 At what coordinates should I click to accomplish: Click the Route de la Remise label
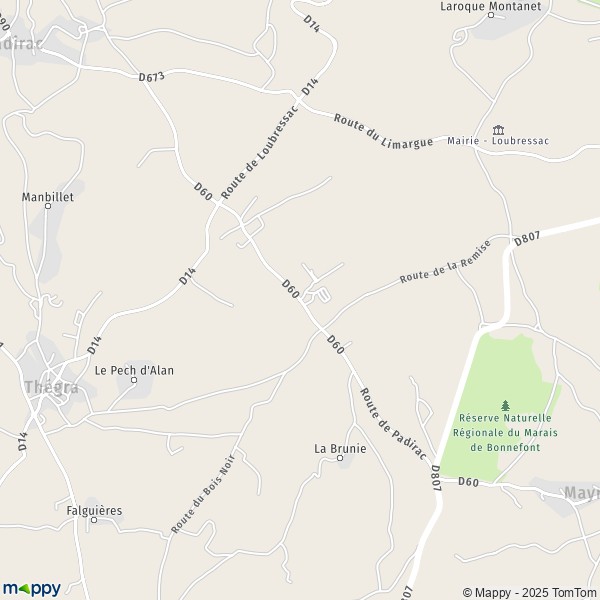click(x=445, y=261)
